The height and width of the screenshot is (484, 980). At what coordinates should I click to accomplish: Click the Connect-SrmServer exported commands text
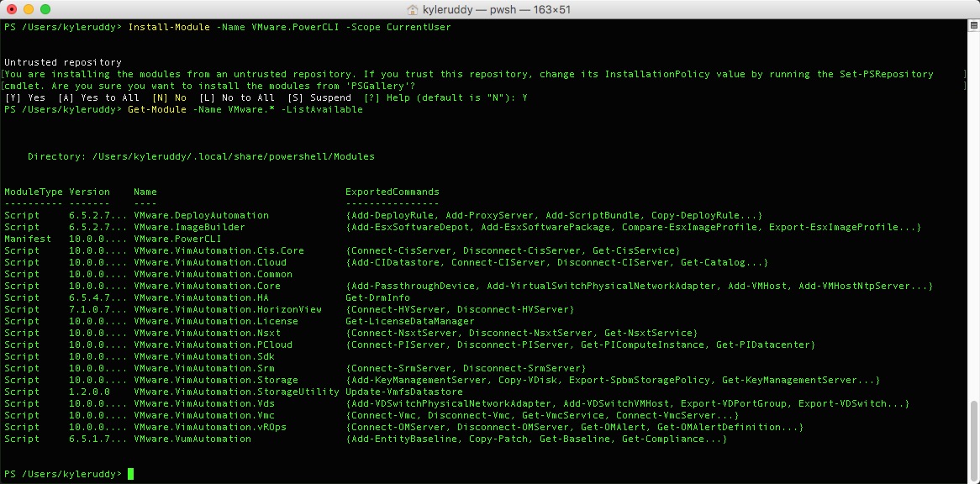(466, 369)
